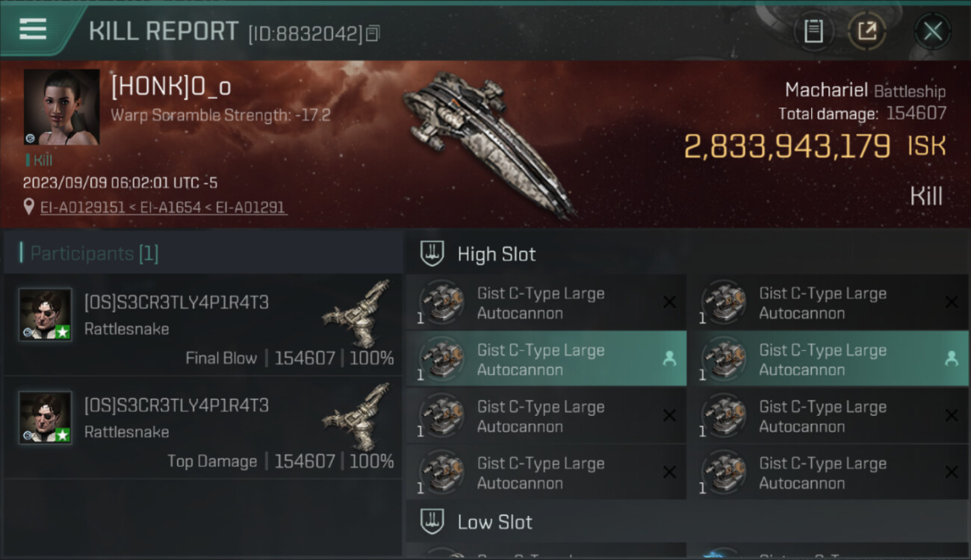Open the EI-A1654 constellation link
This screenshot has height=560, width=971.
pyautogui.click(x=170, y=207)
